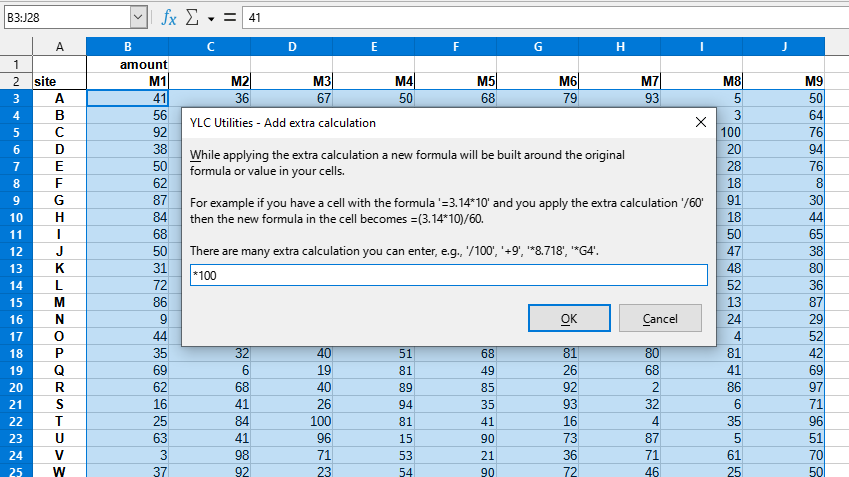849x477 pixels.
Task: Select row 1 header
Action: pos(16,64)
